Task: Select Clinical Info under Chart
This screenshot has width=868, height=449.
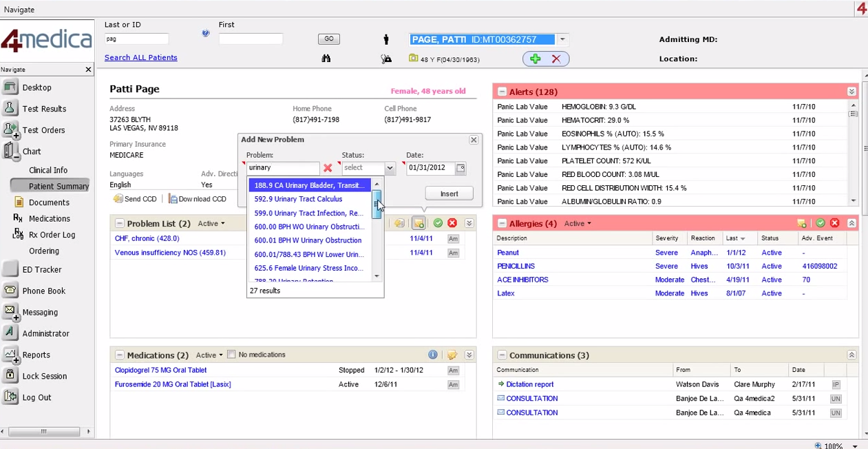Action: [48, 170]
